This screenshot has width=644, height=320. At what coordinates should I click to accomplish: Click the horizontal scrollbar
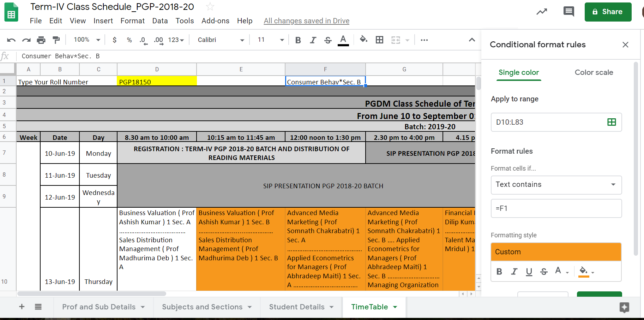coord(92,294)
